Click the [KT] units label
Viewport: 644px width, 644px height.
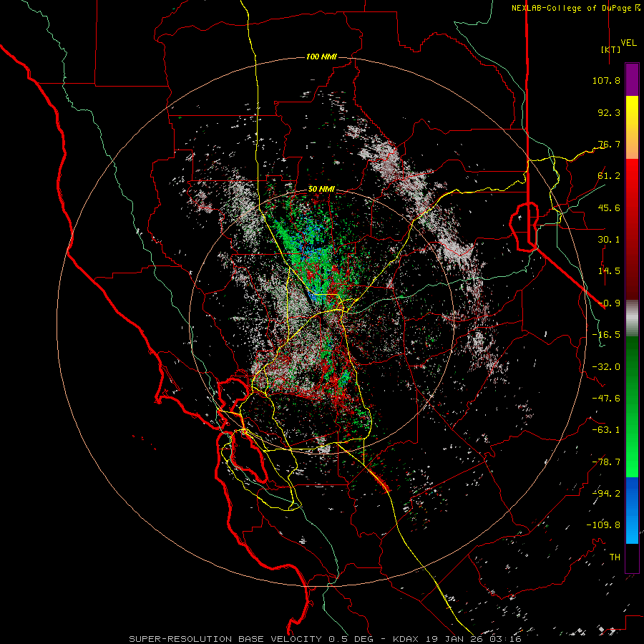pos(610,49)
